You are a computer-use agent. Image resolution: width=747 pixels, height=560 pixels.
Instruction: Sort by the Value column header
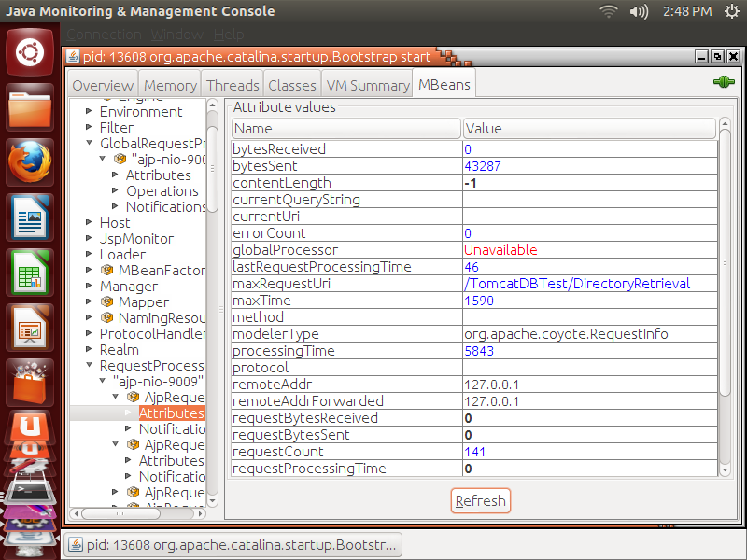pyautogui.click(x=589, y=129)
